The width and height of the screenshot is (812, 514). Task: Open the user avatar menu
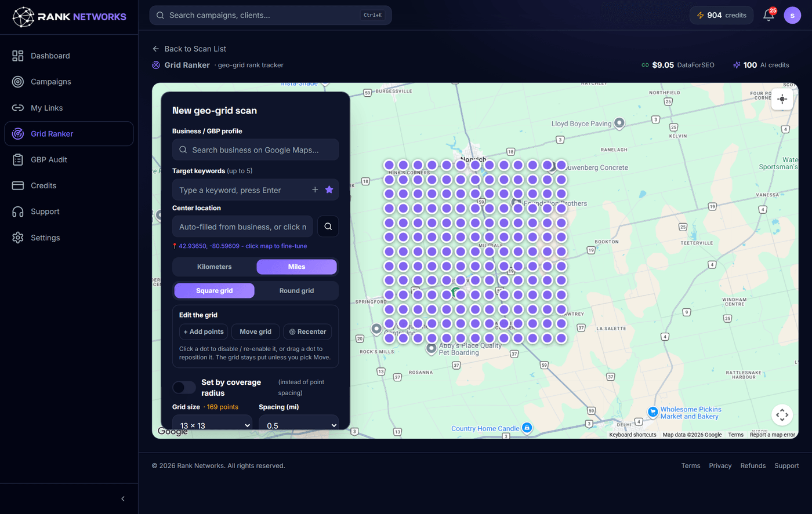[x=792, y=15]
